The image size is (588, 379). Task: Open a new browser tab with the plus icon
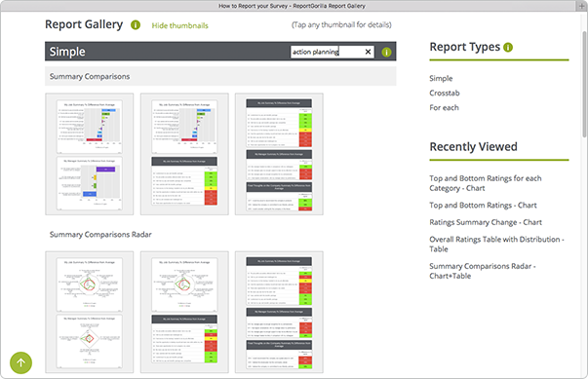point(581,6)
